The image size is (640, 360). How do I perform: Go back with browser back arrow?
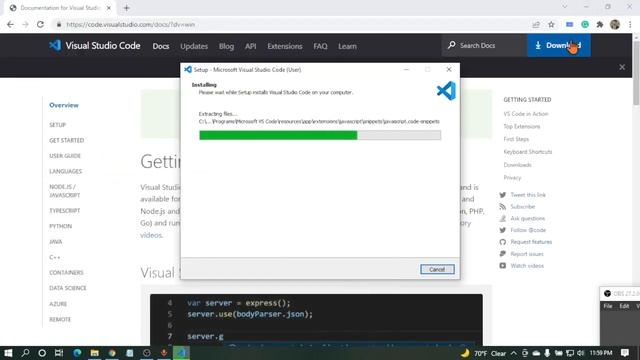(x=10, y=24)
